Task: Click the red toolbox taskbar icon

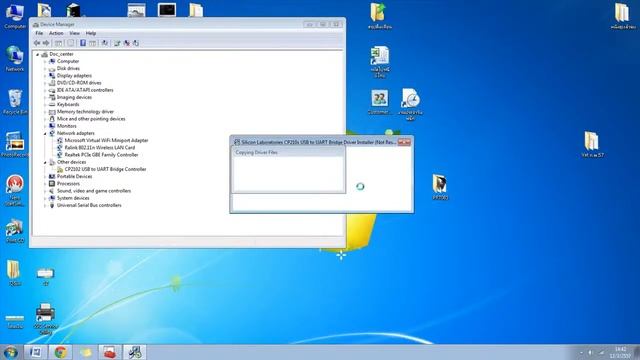Action: [110, 352]
